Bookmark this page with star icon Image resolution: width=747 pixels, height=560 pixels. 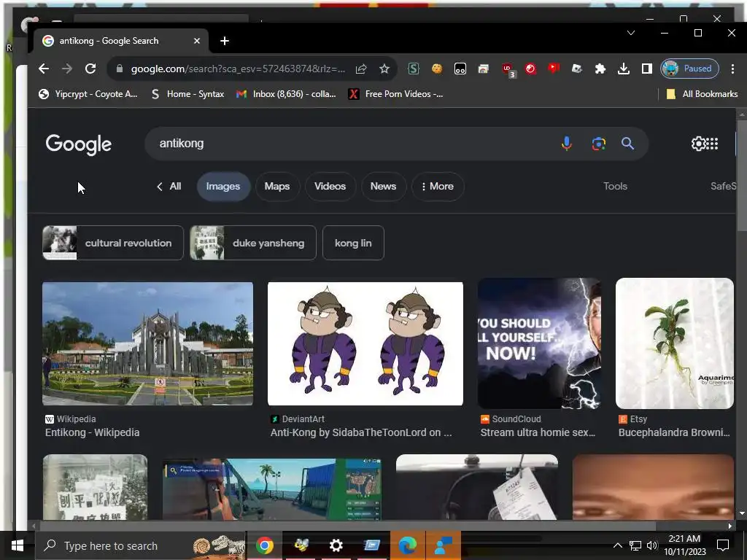[384, 69]
